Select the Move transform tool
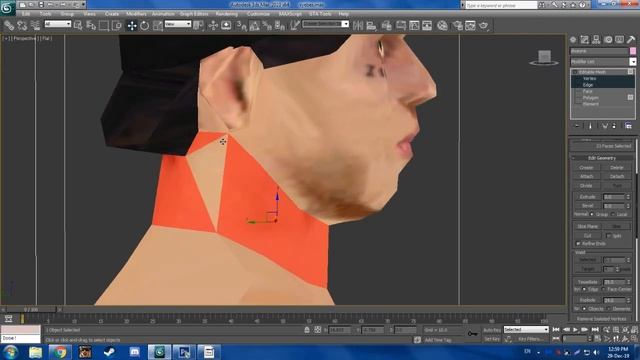 [132, 26]
